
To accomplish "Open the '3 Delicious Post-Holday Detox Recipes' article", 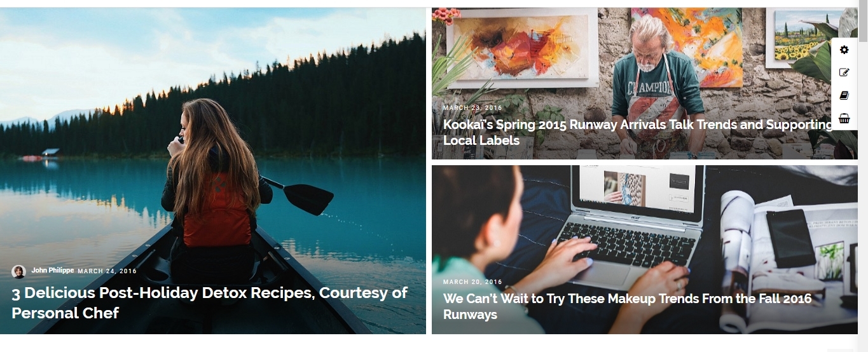I will [x=210, y=302].
